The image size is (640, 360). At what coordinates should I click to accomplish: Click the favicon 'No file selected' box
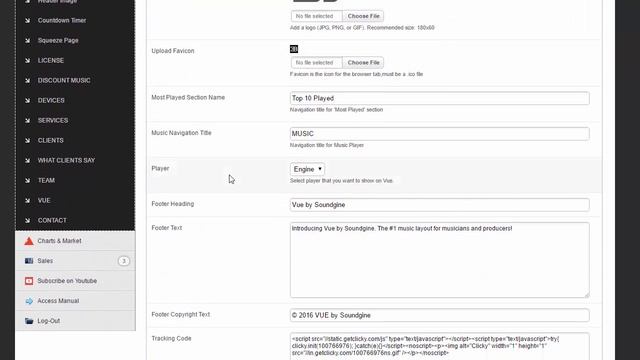[x=316, y=62]
